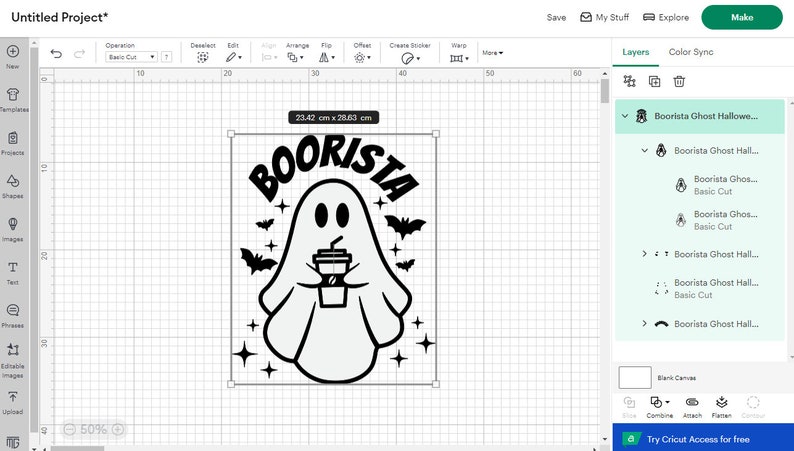Zoom in with the plus button
The height and width of the screenshot is (451, 794).
pyautogui.click(x=117, y=430)
